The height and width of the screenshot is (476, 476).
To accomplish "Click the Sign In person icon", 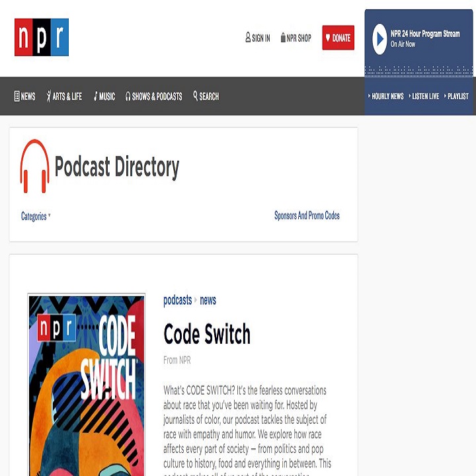I will [x=248, y=38].
